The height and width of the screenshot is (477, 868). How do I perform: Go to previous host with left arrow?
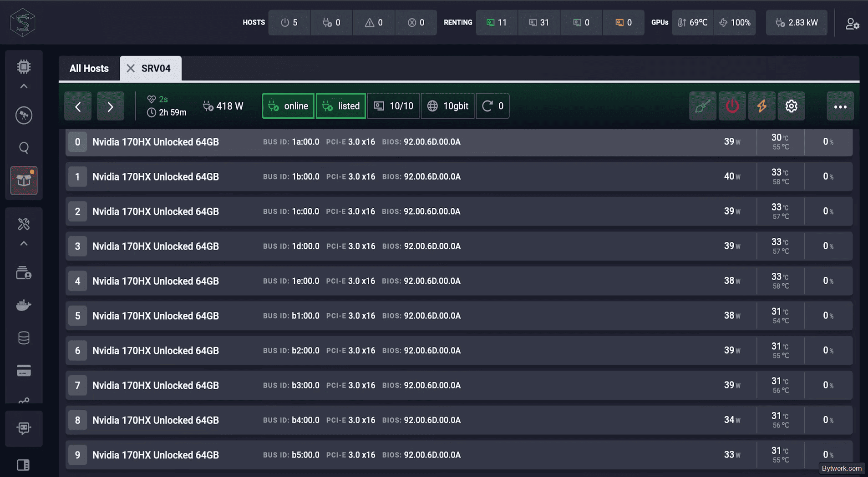[x=78, y=106]
